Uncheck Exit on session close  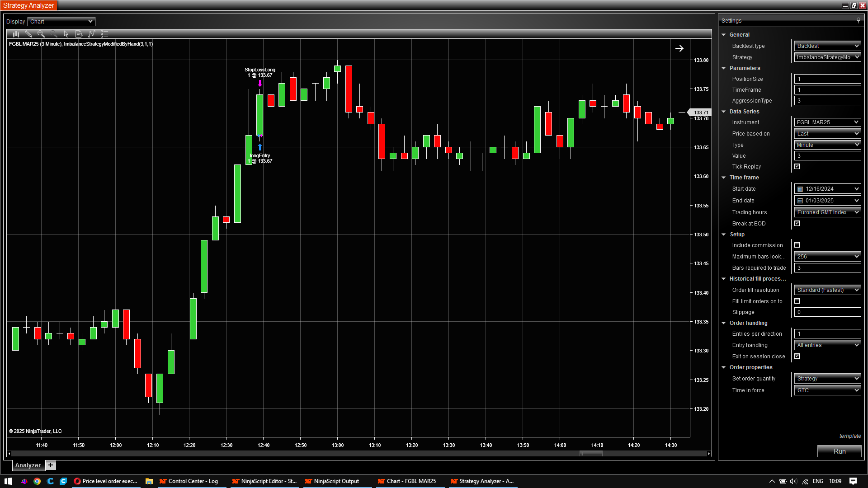click(797, 356)
